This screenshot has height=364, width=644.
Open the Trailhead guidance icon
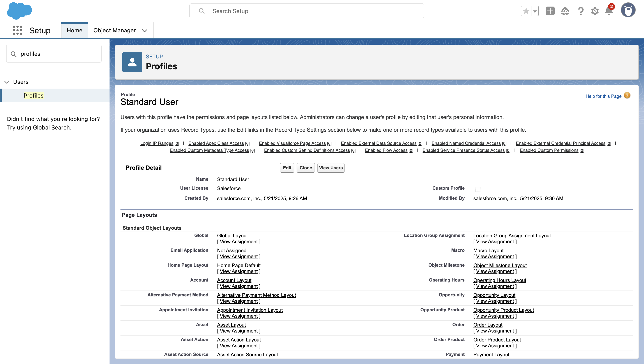coord(565,11)
